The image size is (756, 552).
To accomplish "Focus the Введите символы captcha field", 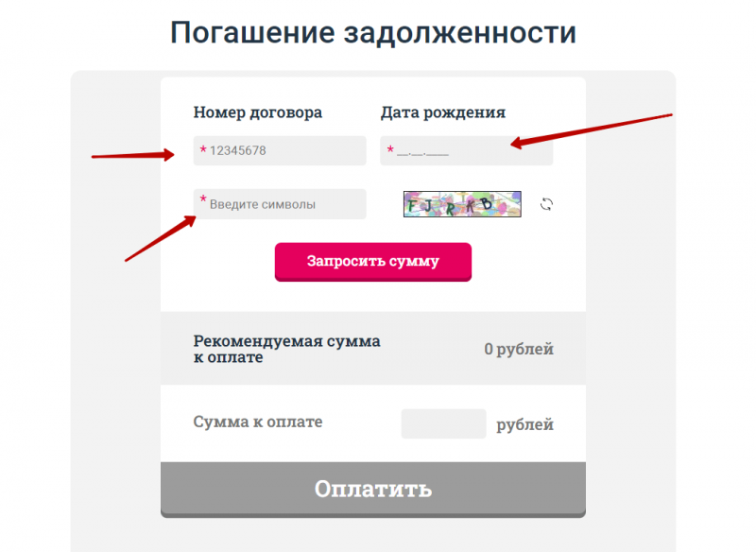I will point(280,203).
